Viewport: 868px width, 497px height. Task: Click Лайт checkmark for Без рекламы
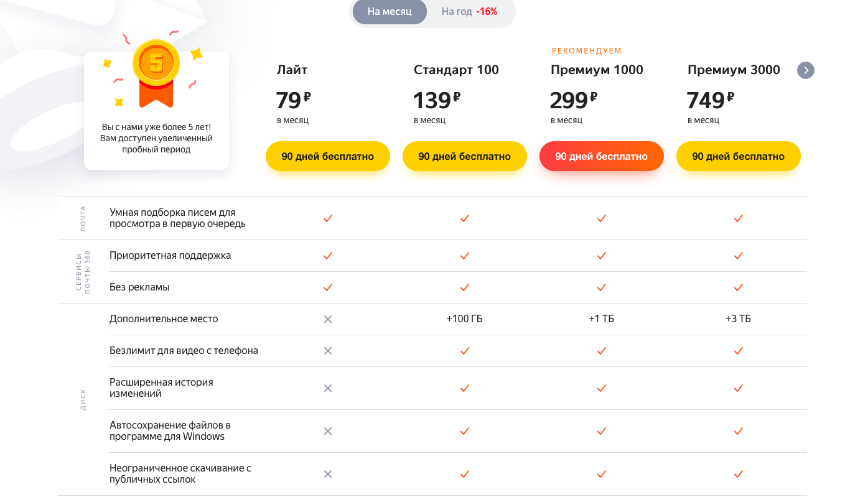click(328, 287)
